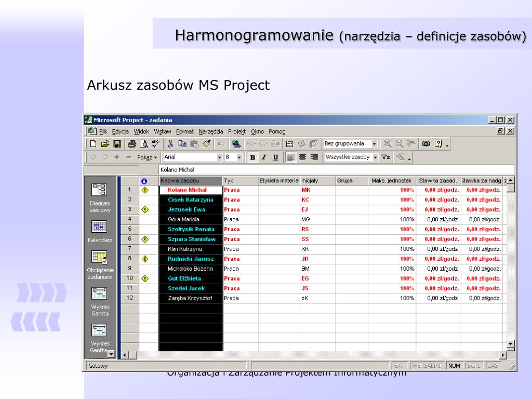Image resolution: width=532 pixels, height=399 pixels.
Task: Click the horizontal scrollbar right arrow
Action: 502,355
